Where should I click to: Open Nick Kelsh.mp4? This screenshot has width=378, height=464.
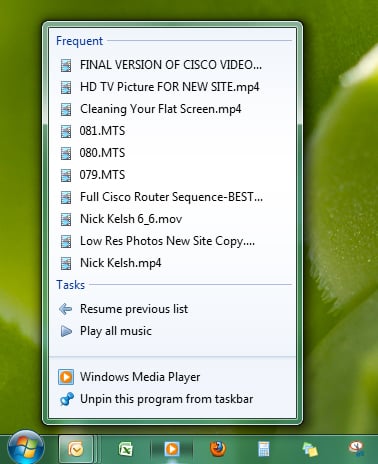click(x=172, y=263)
